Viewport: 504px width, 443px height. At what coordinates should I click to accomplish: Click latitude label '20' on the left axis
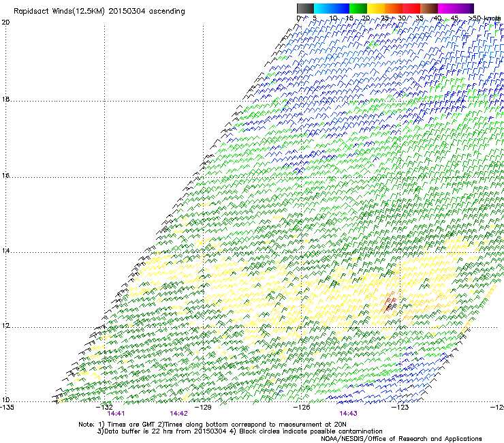5,22
